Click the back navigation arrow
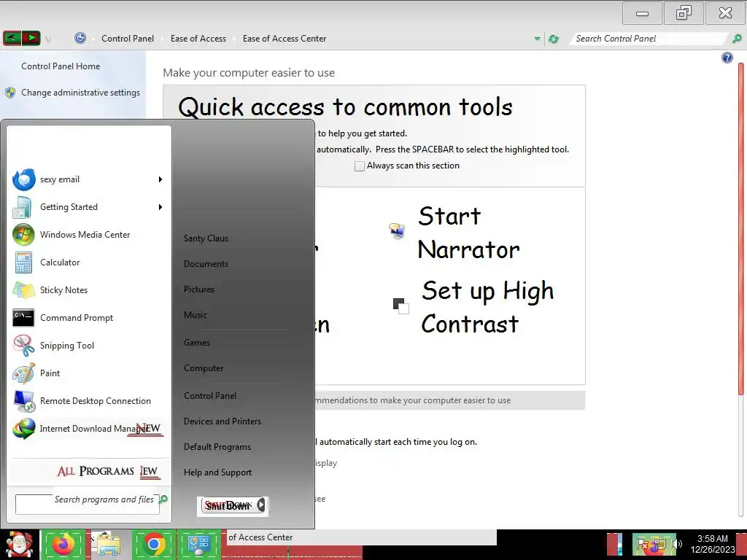The height and width of the screenshot is (560, 747). pos(12,38)
